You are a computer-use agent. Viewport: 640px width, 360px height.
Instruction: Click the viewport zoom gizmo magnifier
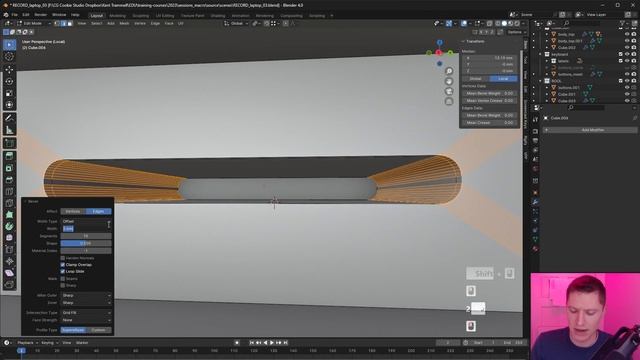449,71
